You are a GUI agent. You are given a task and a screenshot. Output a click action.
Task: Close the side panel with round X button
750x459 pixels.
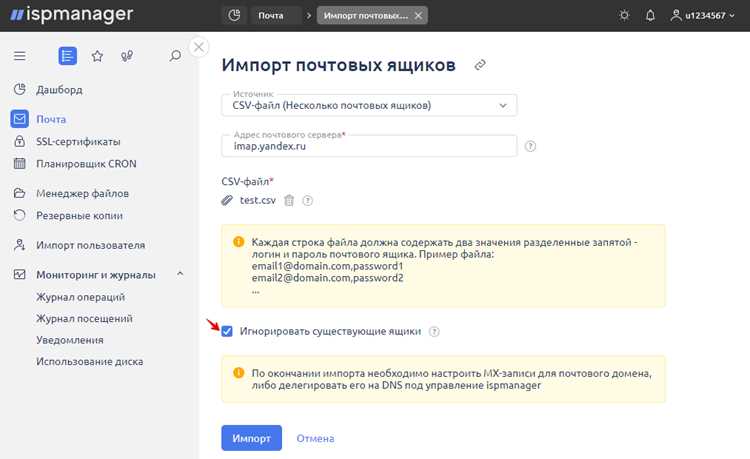(199, 47)
